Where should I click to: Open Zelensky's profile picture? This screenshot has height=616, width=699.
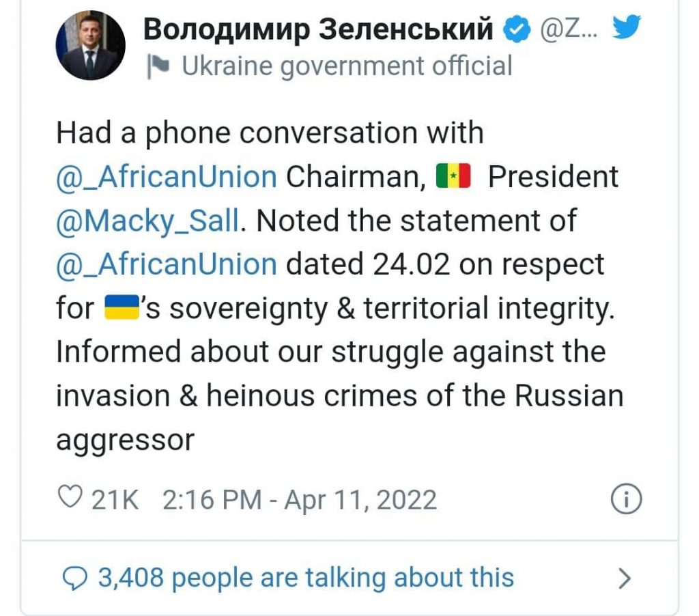pyautogui.click(x=91, y=46)
